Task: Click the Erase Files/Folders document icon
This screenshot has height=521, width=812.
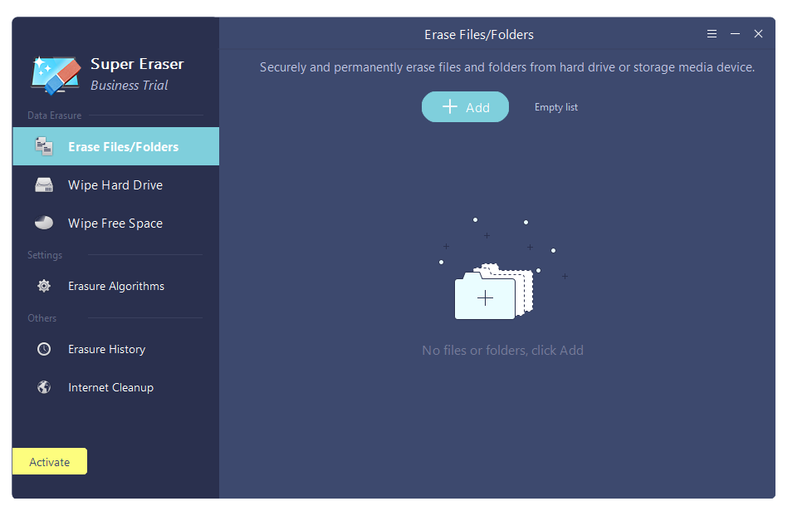Action: [44, 147]
